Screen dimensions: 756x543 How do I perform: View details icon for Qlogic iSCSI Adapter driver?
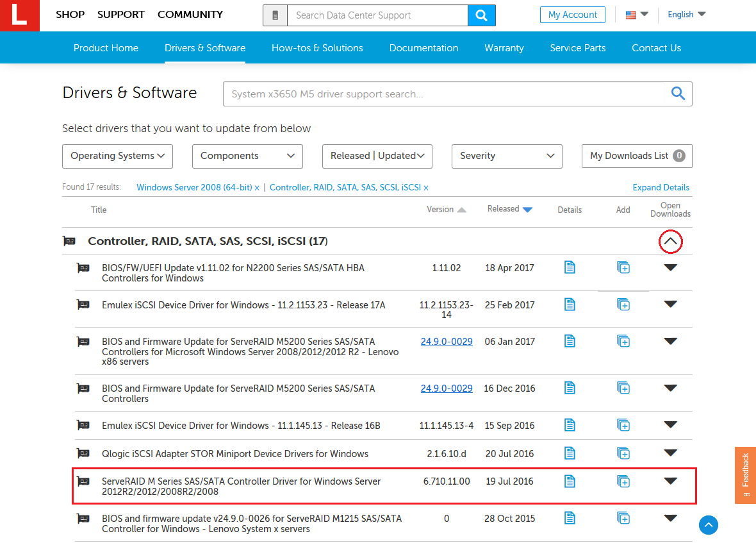tap(570, 453)
